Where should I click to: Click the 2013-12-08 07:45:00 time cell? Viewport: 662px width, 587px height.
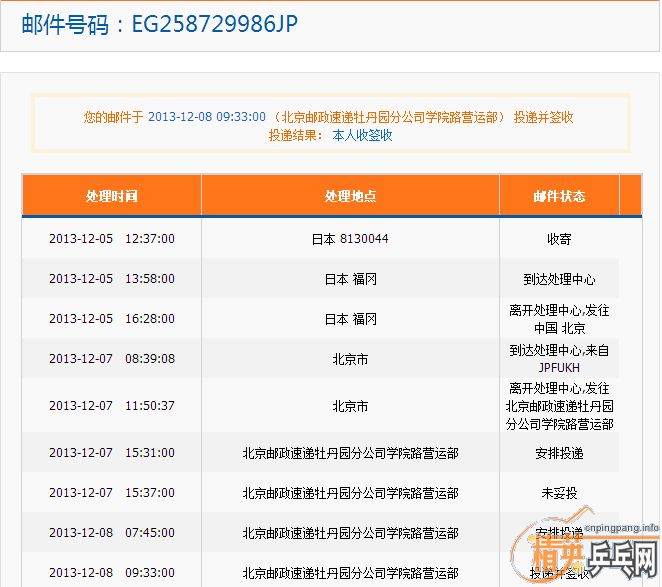click(111, 533)
